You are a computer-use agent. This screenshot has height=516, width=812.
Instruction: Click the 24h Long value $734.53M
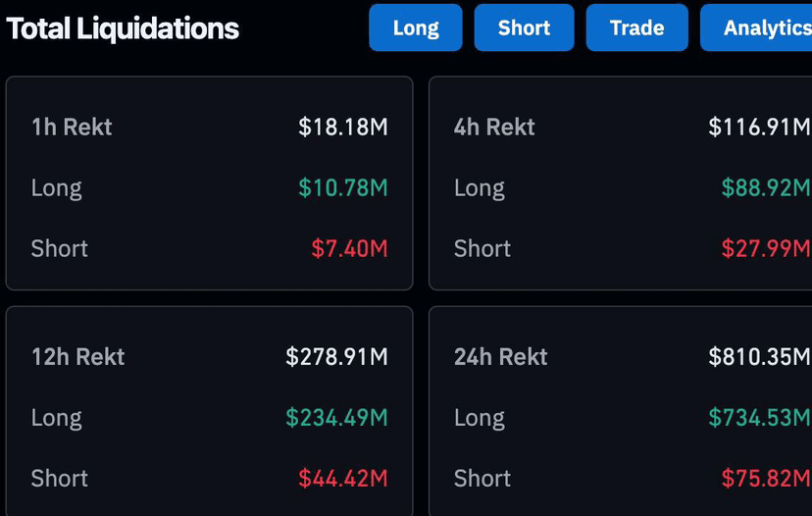[759, 418]
